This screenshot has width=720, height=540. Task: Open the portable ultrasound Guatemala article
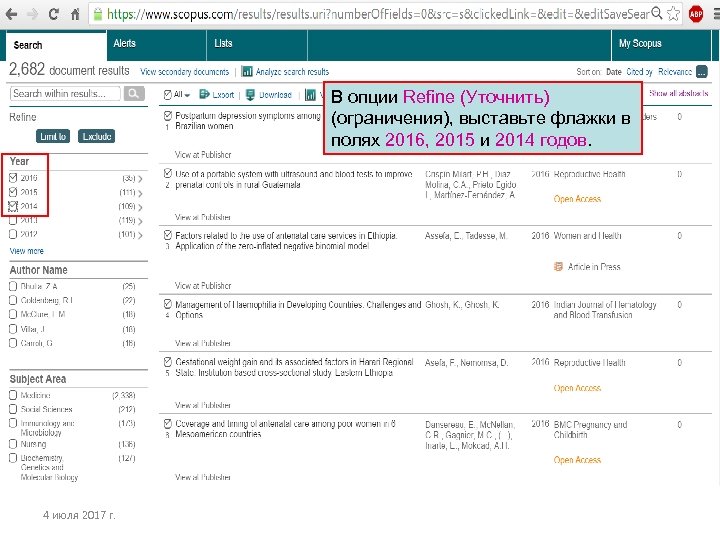294,180
